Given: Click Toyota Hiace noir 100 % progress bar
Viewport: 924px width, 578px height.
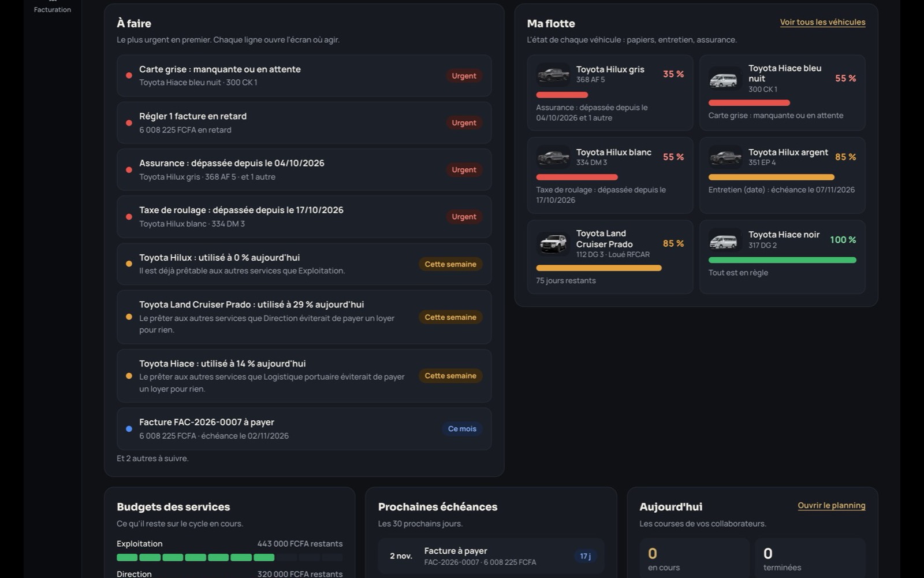Looking at the screenshot, I should tap(782, 260).
